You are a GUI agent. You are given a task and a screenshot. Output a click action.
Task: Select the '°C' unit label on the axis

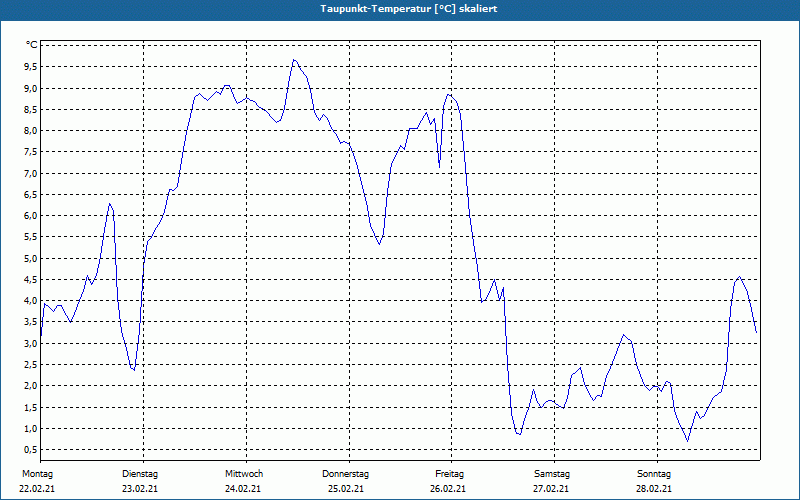[32, 45]
